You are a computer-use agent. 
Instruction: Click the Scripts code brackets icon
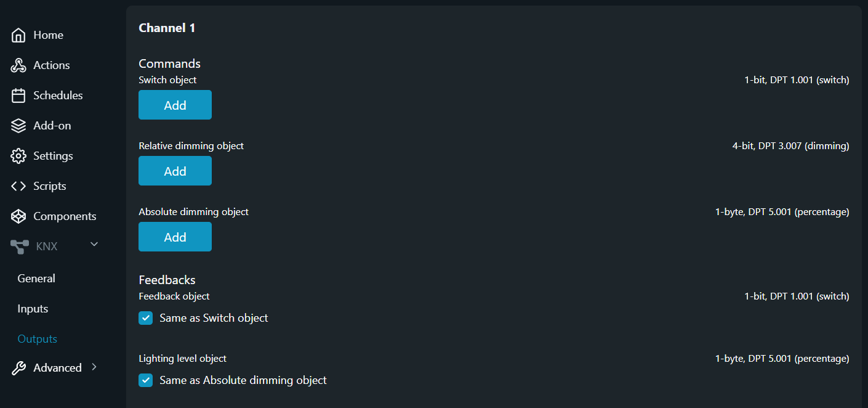(18, 186)
